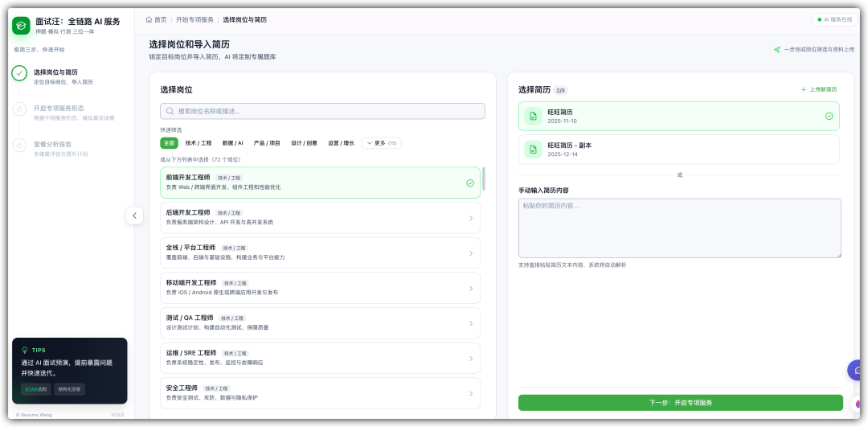Select the 全栈 / 平台工程师 job title

coord(191,248)
